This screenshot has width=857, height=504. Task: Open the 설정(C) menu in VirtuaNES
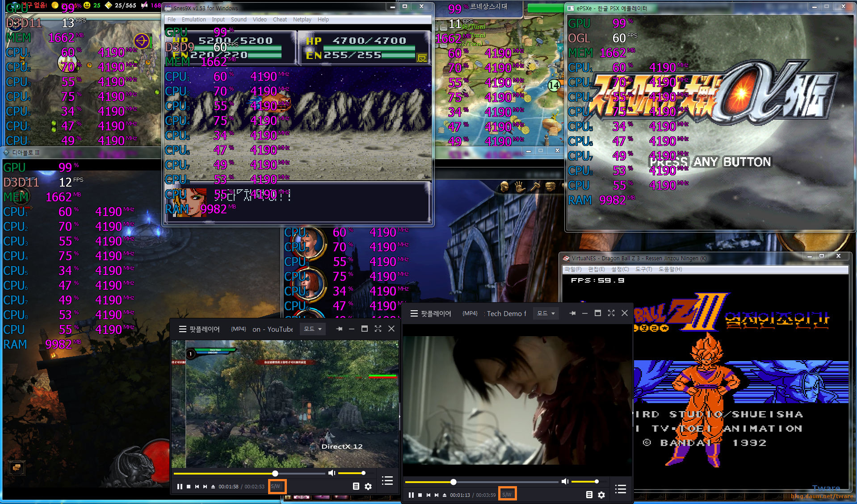point(620,269)
